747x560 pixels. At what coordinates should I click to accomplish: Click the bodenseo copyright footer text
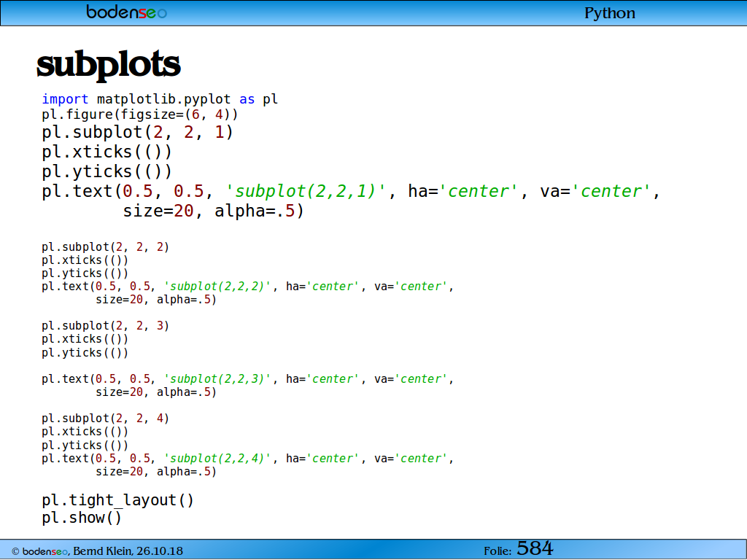[x=97, y=551]
